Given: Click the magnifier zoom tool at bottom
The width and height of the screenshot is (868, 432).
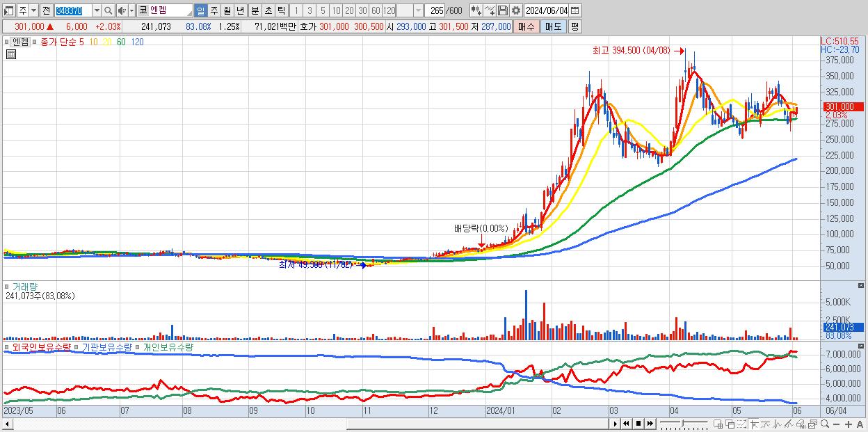Looking at the screenshot, I should point(825,424).
